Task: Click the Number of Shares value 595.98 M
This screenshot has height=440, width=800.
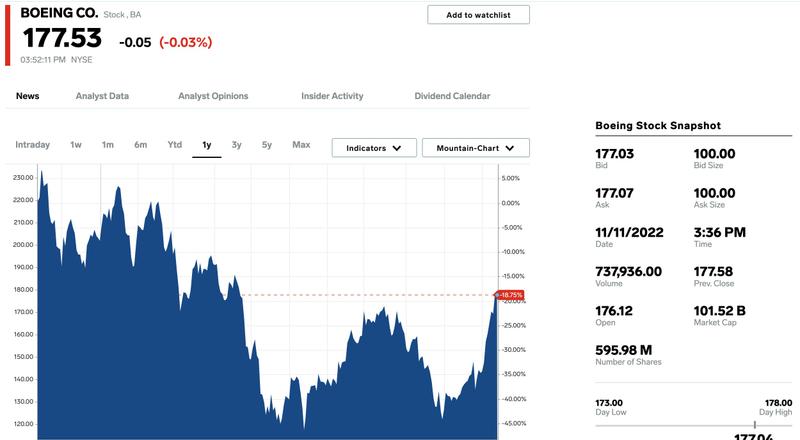Action: pos(623,350)
